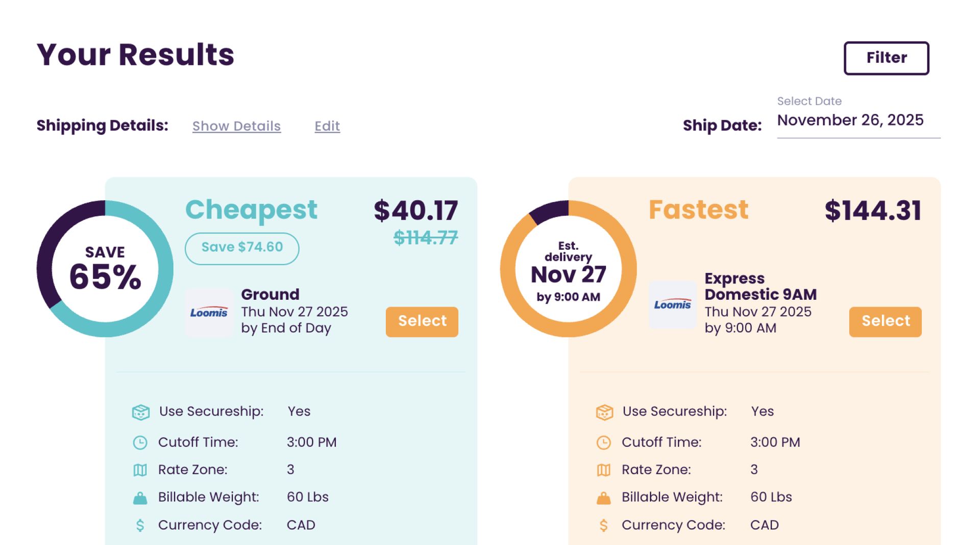
Task: Select the Fastest Express Domestic 9AM rate
Action: click(x=885, y=322)
